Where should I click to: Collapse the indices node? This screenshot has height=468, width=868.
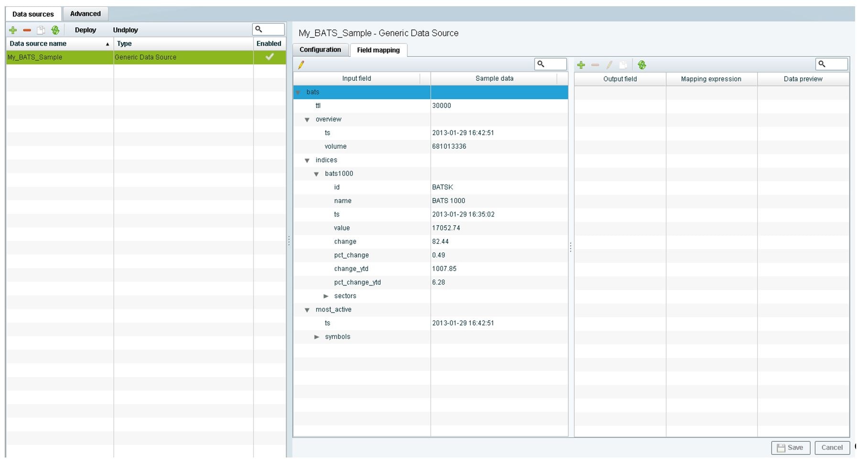pos(308,160)
